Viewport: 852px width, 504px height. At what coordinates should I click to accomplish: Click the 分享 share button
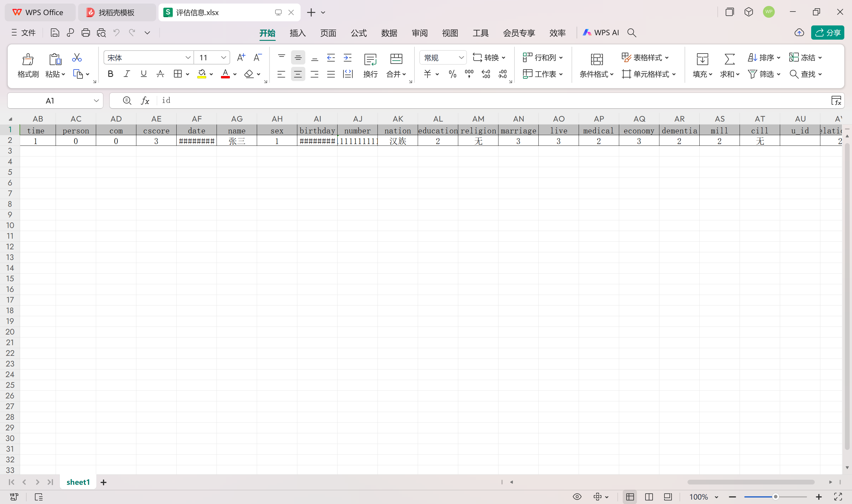point(827,33)
